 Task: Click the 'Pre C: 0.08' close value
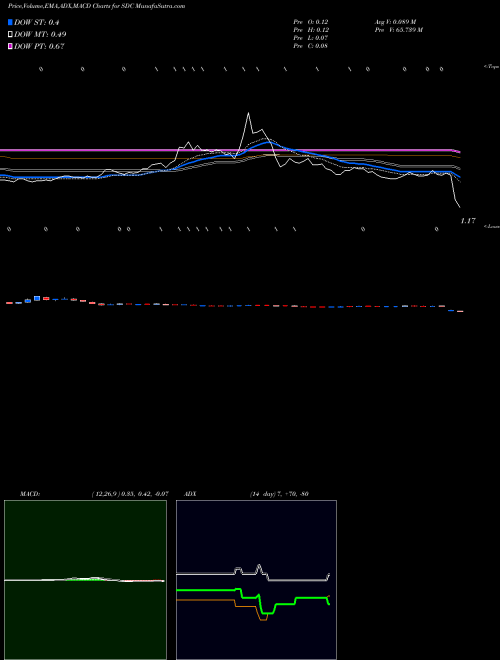coord(311,46)
